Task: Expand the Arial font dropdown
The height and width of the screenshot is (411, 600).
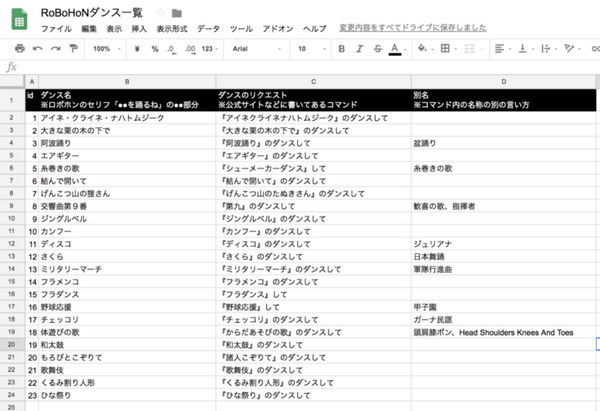Action: [x=255, y=47]
